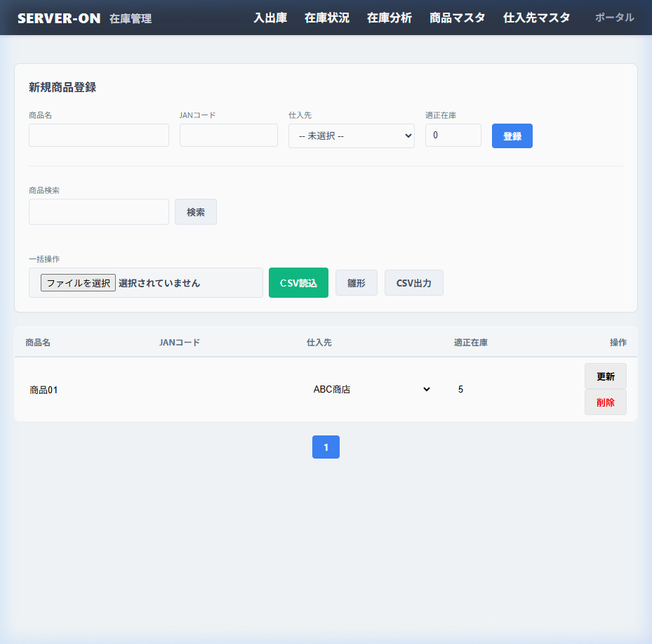The height and width of the screenshot is (644, 652).
Task: Click the red 削除 delete button for 商品01
Action: coord(605,402)
